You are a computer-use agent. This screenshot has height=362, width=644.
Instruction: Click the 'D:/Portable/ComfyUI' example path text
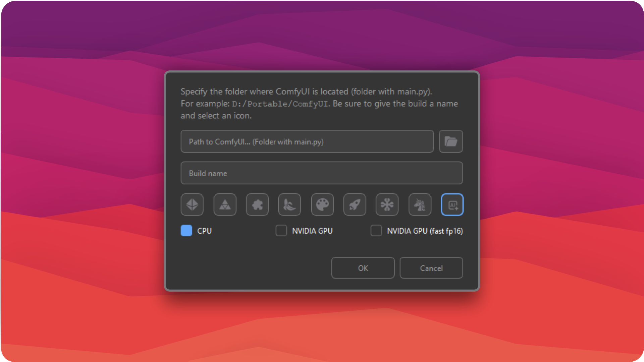pos(280,104)
